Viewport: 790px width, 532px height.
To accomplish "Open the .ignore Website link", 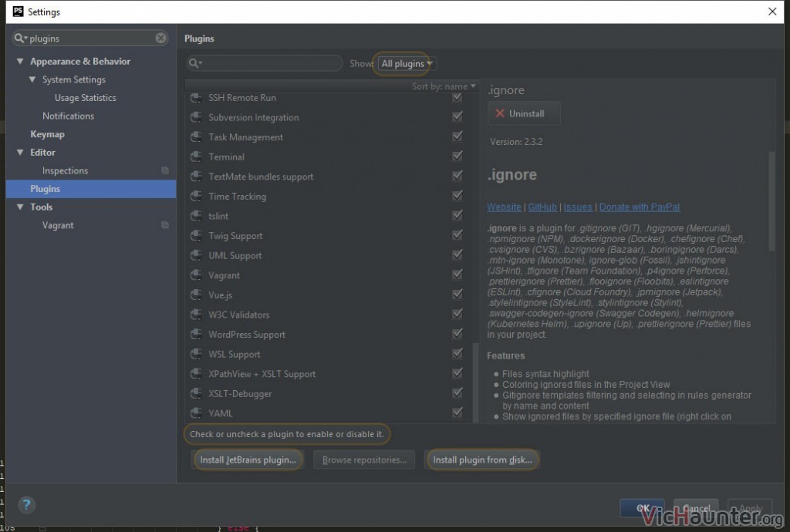I will (x=504, y=207).
